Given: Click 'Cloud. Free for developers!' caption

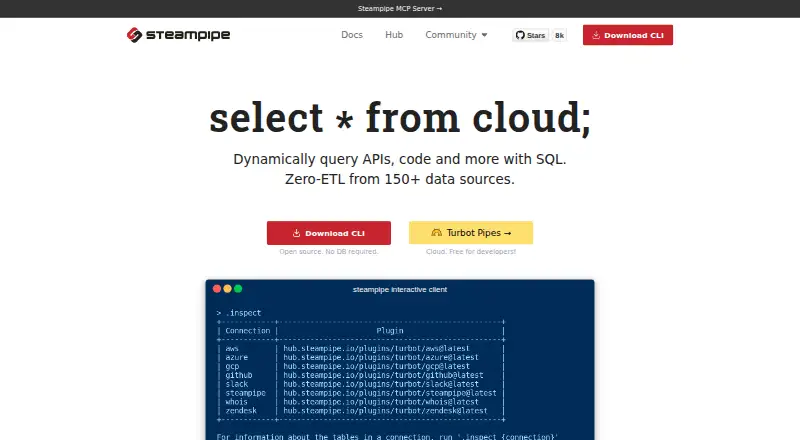Looking at the screenshot, I should pyautogui.click(x=471, y=252).
